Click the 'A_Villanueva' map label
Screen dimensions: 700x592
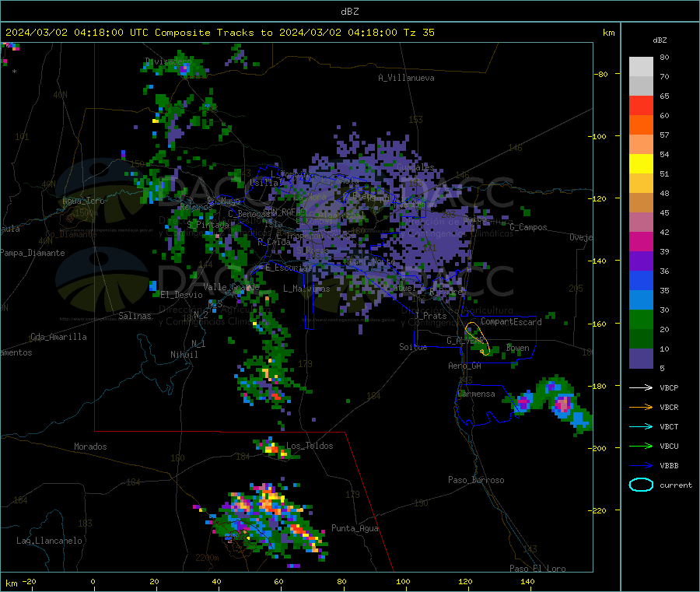pyautogui.click(x=406, y=78)
